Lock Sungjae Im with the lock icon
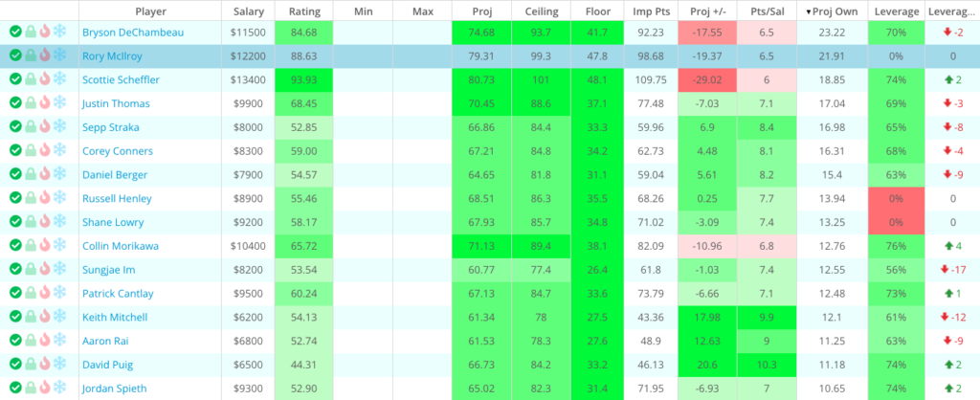This screenshot has height=400, width=980. click(31, 269)
